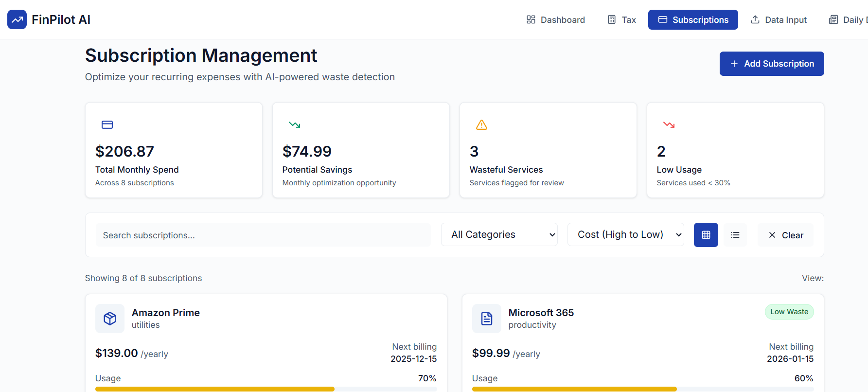Click the Add Subscription button
The image size is (868, 392).
772,64
